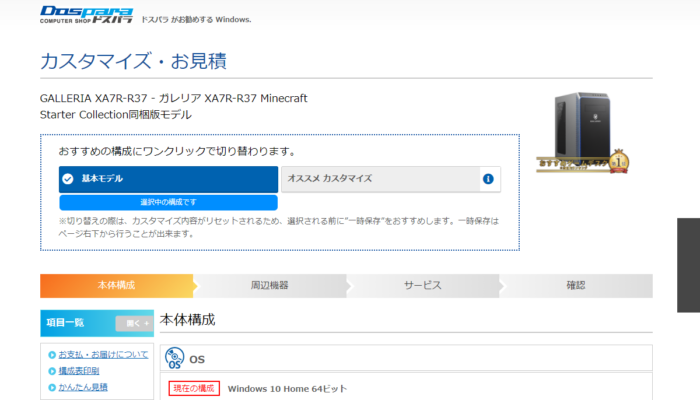Click the 項目一覧 header label

coord(65,323)
